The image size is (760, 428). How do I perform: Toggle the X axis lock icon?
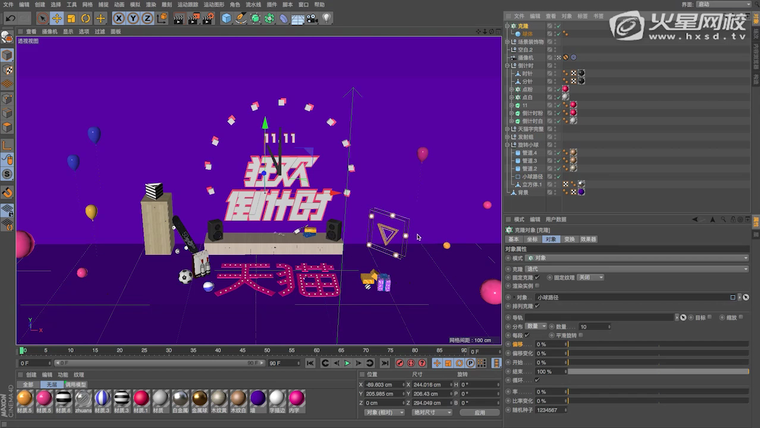coord(119,18)
